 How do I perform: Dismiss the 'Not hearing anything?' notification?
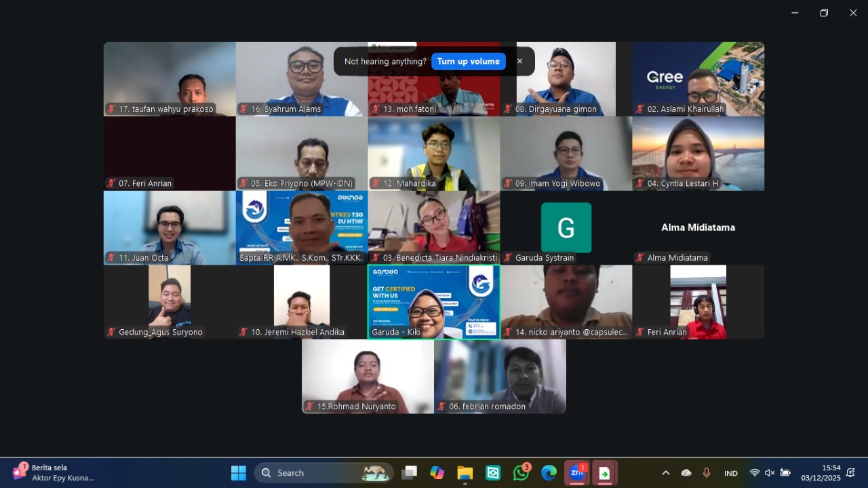(519, 61)
